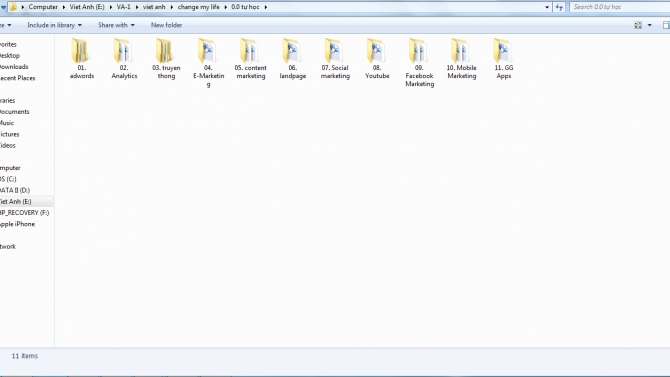This screenshot has height=377, width=670.
Task: Open the 04. E-Marketing folder
Action: [x=208, y=62]
